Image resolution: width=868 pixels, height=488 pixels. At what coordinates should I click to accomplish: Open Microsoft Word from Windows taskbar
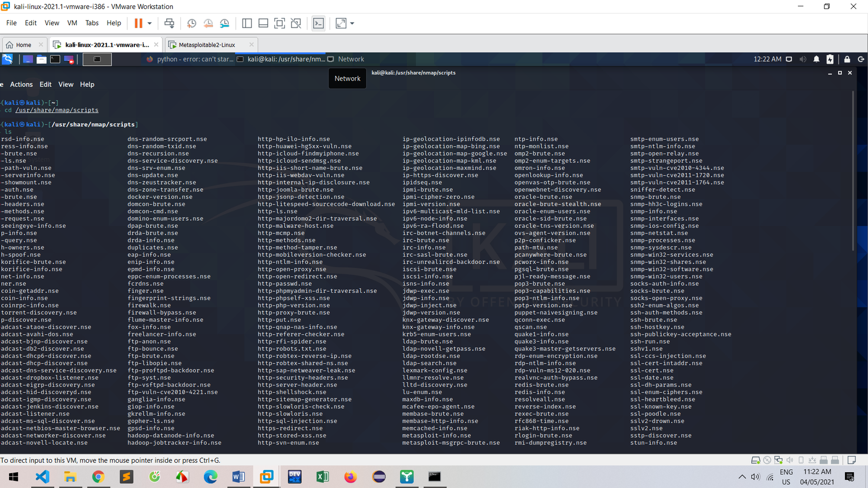tap(238, 477)
